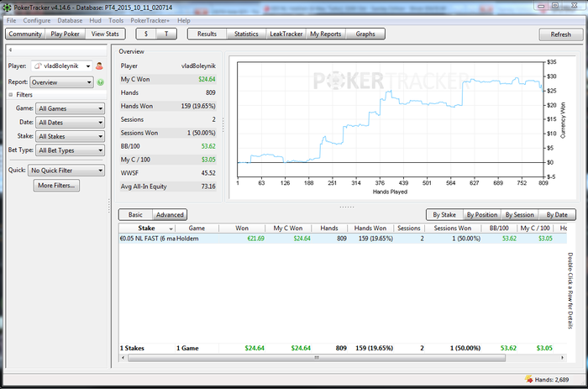
Task: Click the Refresh button
Action: [561, 34]
